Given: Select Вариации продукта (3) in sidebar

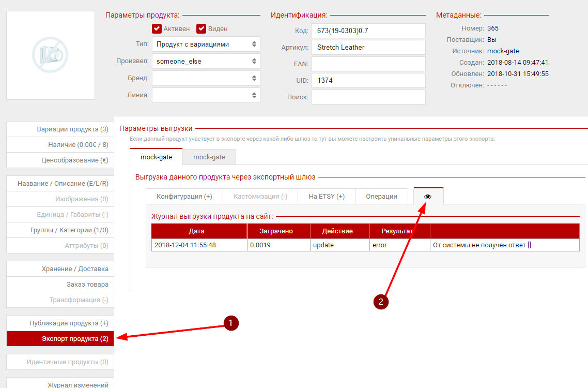Looking at the screenshot, I should [60, 129].
